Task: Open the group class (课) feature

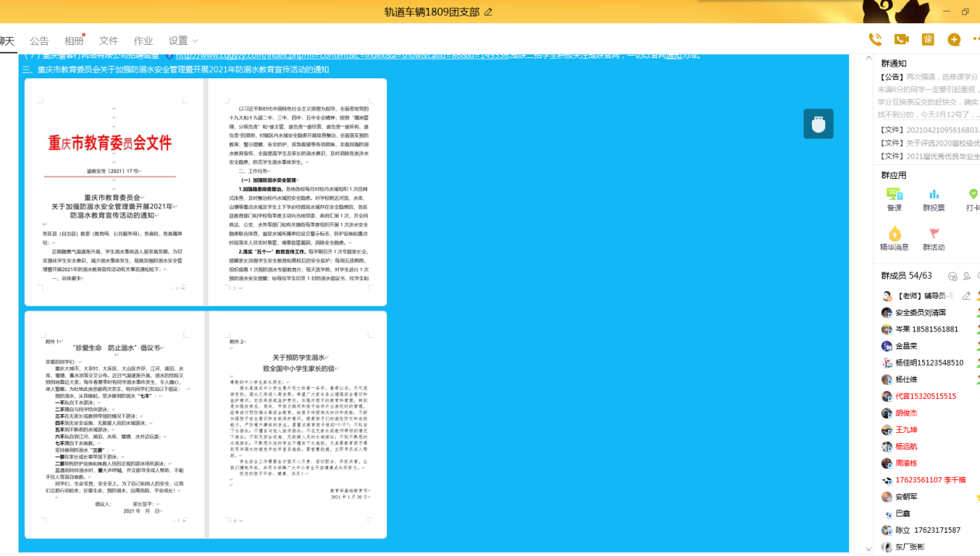Action: (x=927, y=39)
